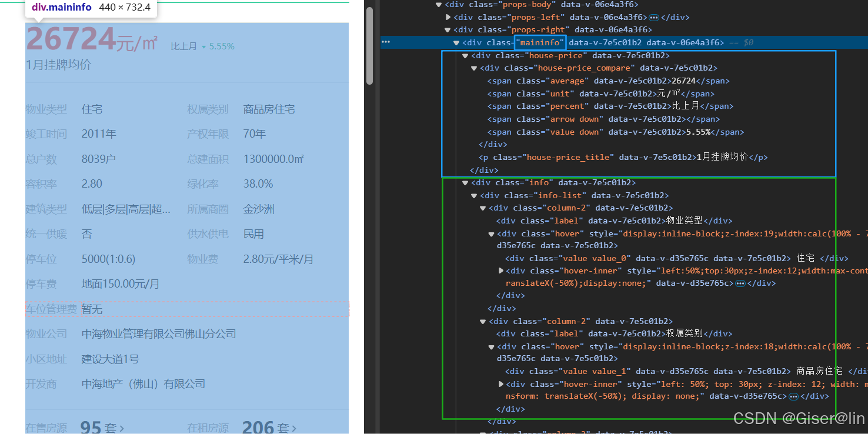Open ellipsis badge after props-left div

pyautogui.click(x=653, y=18)
